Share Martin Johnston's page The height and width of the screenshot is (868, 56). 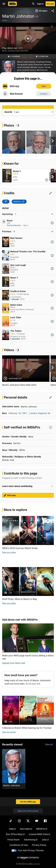(53, 11)
